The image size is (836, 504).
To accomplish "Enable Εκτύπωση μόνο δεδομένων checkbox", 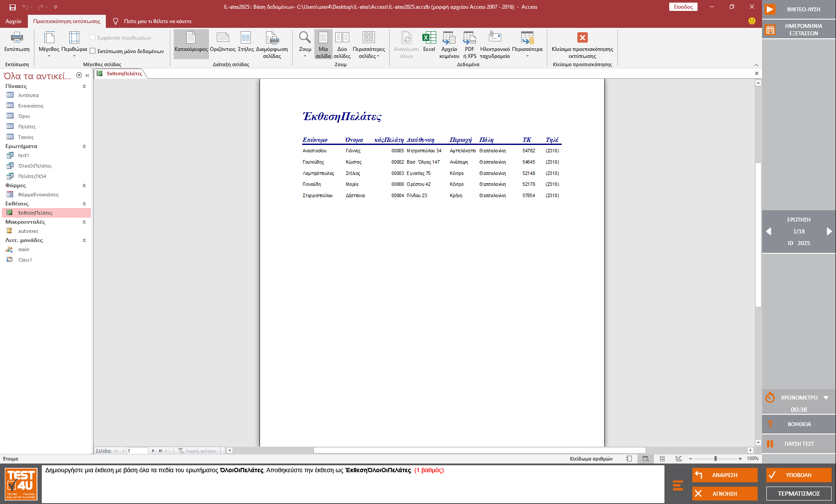I will click(x=93, y=51).
